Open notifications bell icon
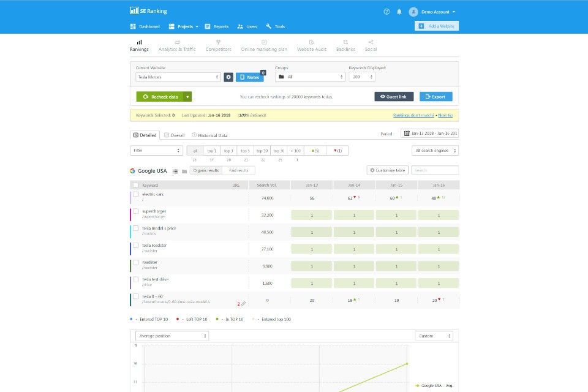Image resolution: width=588 pixels, height=392 pixels. coord(399,12)
